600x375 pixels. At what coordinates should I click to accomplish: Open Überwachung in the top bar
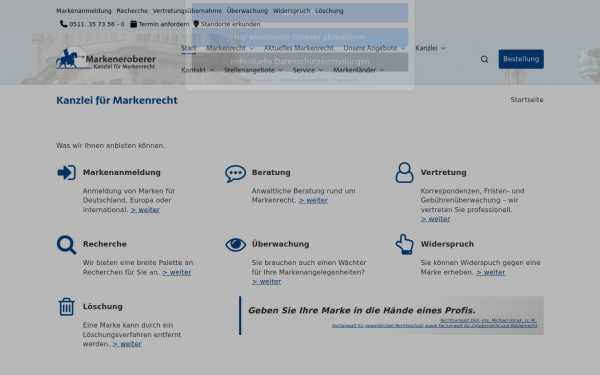tap(247, 11)
